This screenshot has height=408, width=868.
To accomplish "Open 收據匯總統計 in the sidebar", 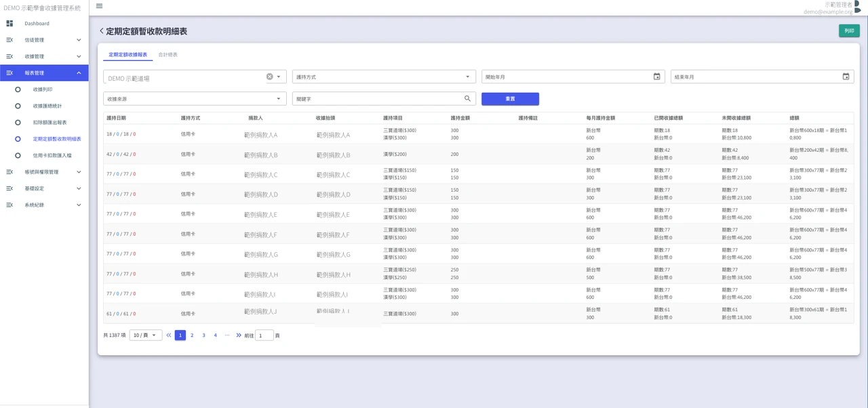I will (47, 106).
